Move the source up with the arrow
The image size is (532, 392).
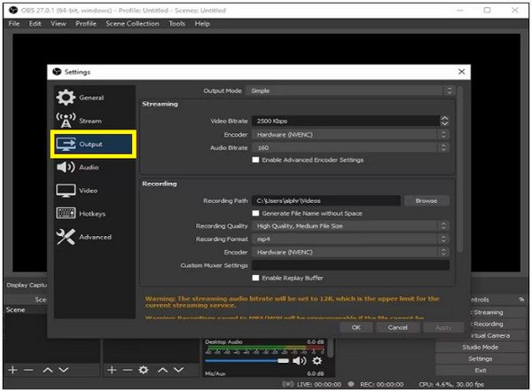163,370
